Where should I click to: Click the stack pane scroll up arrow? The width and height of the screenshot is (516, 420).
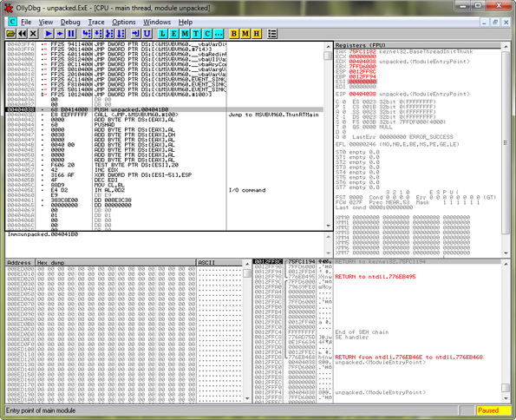click(506, 264)
